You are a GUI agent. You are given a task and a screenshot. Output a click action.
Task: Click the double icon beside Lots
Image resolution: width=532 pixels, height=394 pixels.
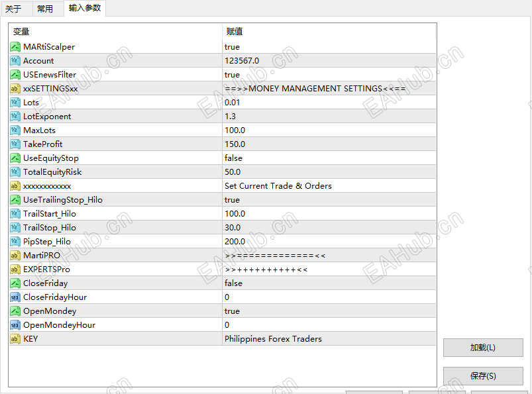pos(15,103)
